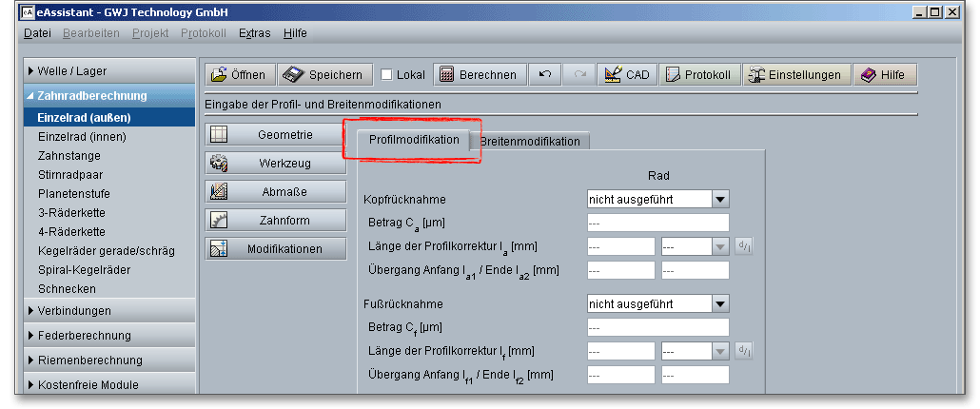This screenshot has height=409, width=980.
Task: Save project with Speichern button
Action: click(x=323, y=75)
